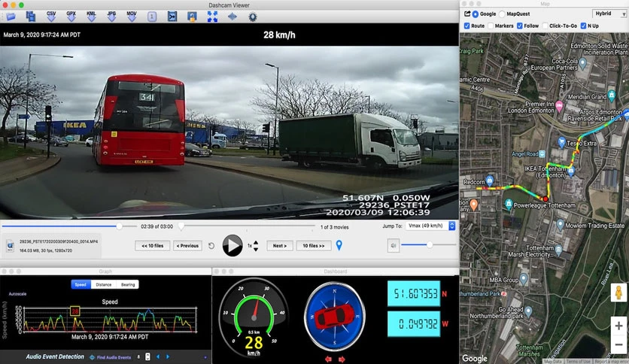Enable the Markers checkbox
This screenshot has height=364, width=629.
491,26
